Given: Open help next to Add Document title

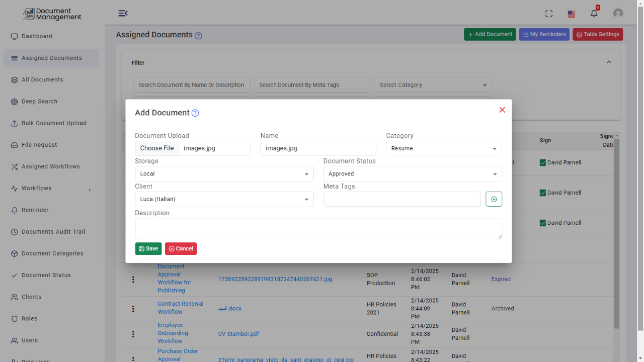Looking at the screenshot, I should point(195,113).
